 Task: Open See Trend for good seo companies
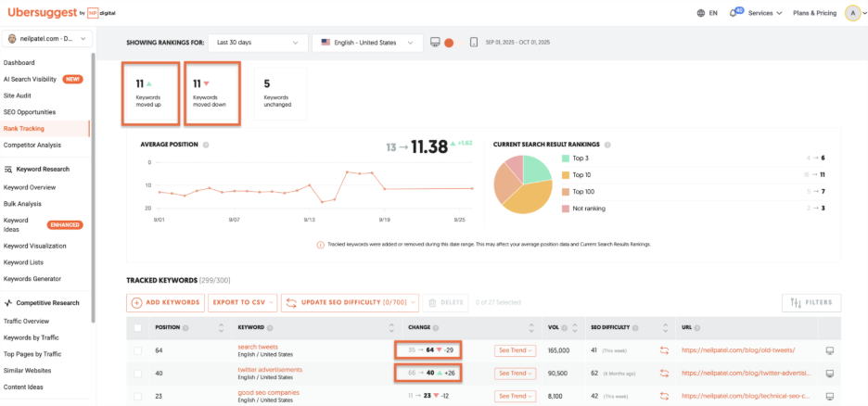[x=516, y=396]
